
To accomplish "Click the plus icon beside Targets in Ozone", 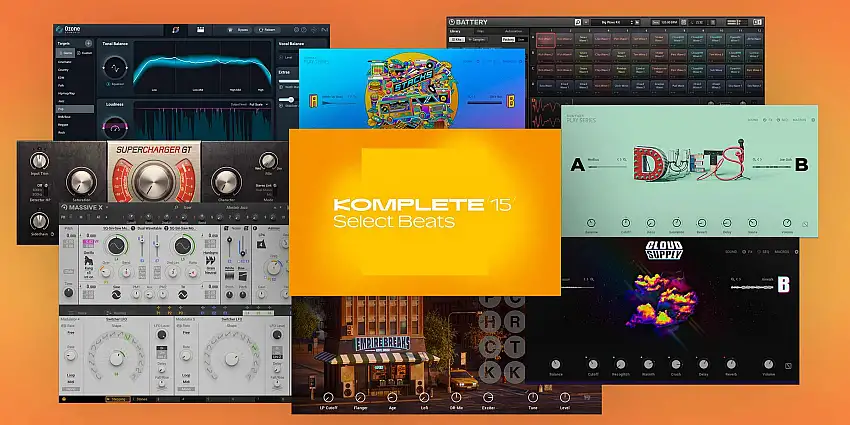I will 88,43.
